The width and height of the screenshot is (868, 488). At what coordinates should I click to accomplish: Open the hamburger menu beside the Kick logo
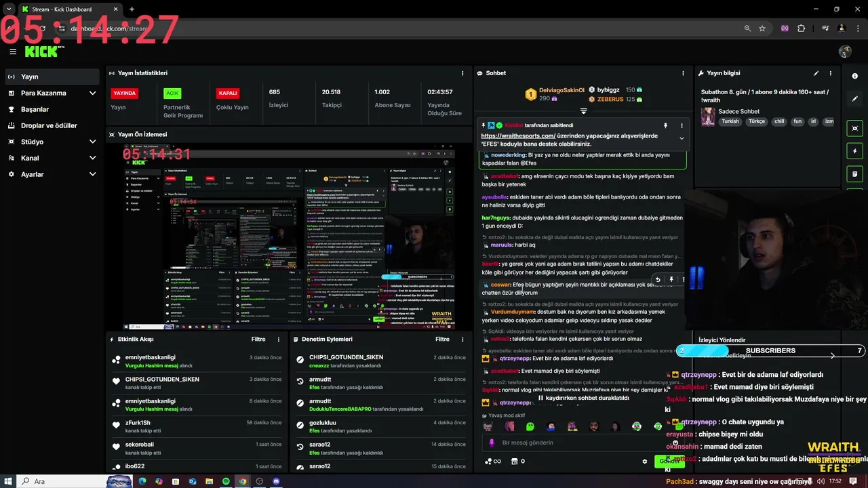tap(13, 52)
